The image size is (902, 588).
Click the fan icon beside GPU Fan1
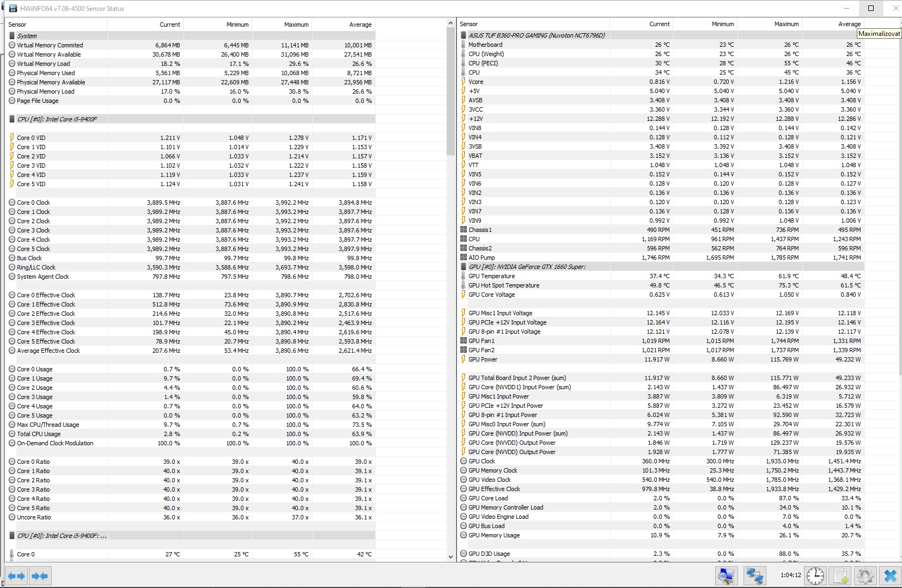(464, 341)
